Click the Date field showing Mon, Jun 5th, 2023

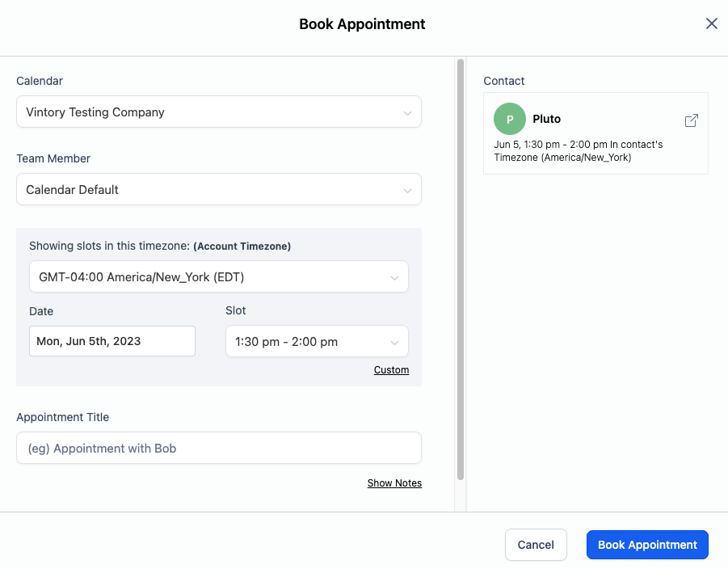[x=112, y=341]
